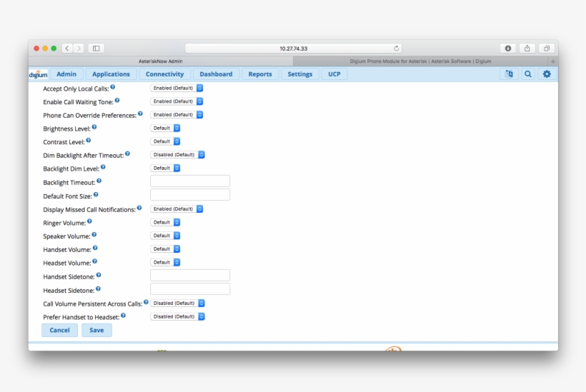The height and width of the screenshot is (392, 586).
Task: Open Backlight Dim Level help icon
Action: tap(103, 167)
